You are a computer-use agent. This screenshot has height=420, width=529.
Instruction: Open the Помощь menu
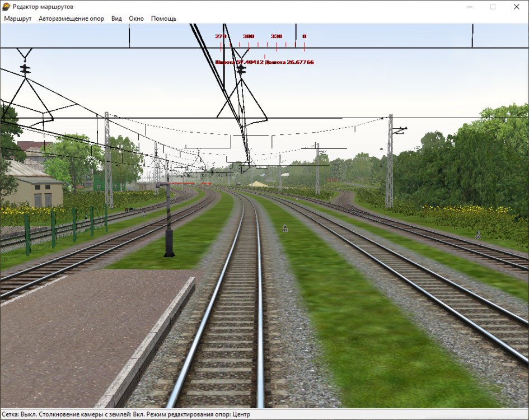(163, 18)
